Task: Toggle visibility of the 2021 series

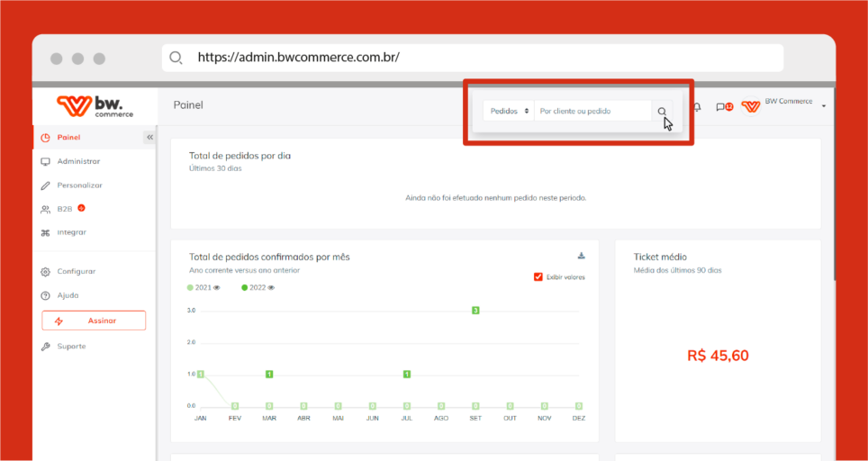Action: click(217, 288)
